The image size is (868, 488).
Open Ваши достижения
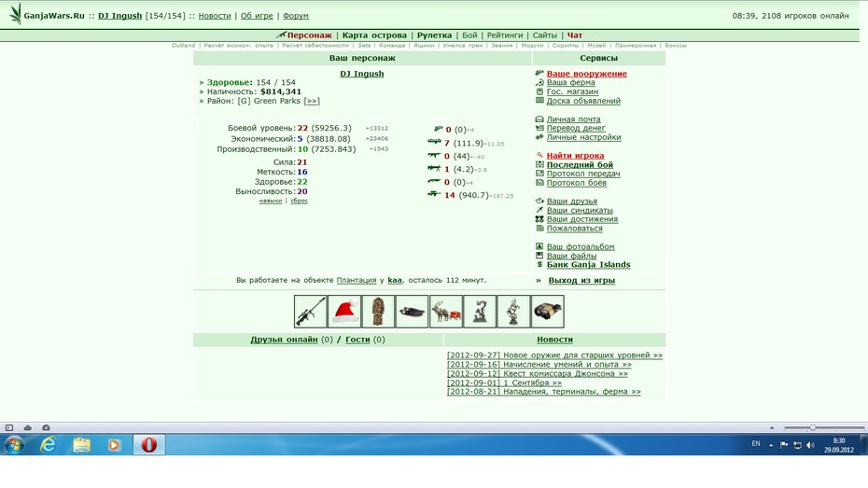click(x=582, y=219)
